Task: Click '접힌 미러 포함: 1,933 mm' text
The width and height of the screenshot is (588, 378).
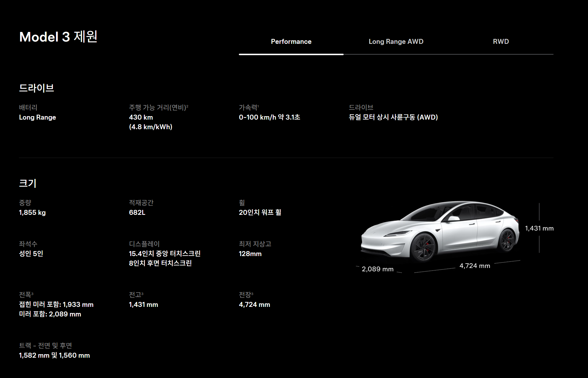Action: [56, 305]
